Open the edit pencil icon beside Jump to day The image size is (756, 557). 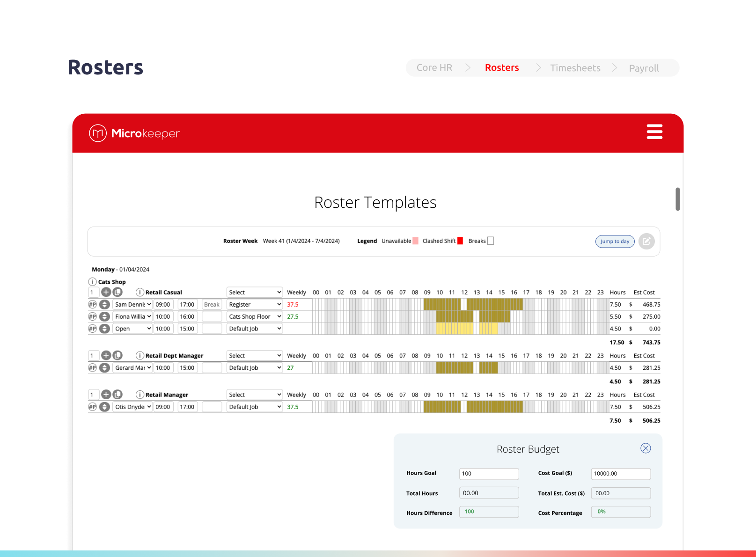pos(646,242)
